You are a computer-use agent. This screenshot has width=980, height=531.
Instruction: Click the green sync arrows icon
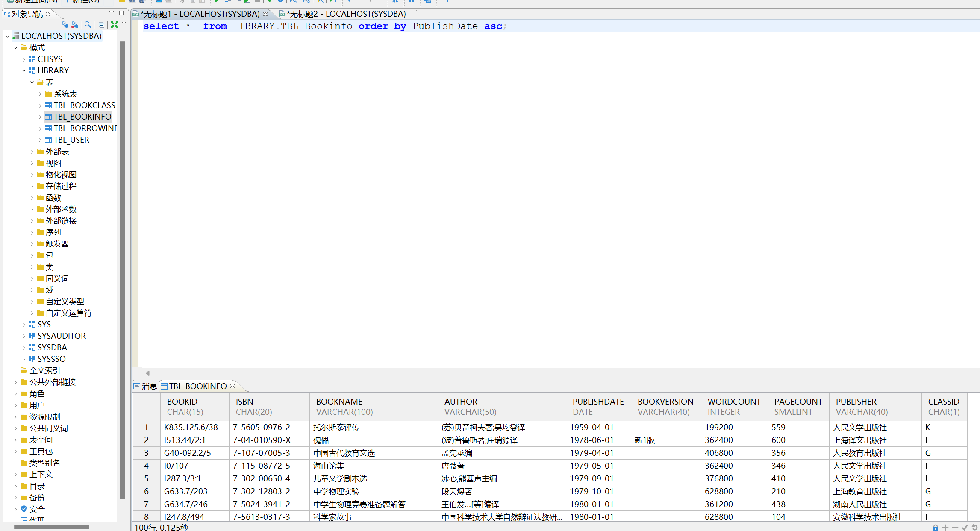click(x=114, y=25)
